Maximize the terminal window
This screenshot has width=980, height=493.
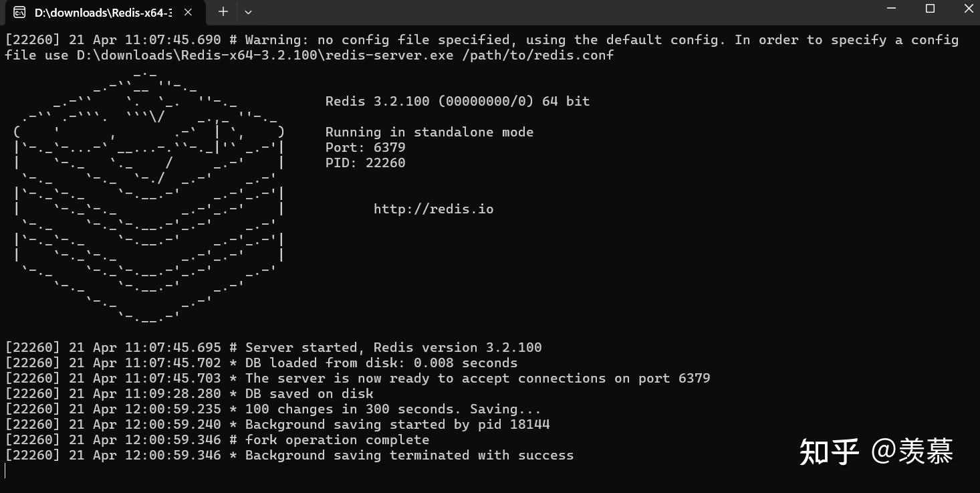[x=930, y=9]
